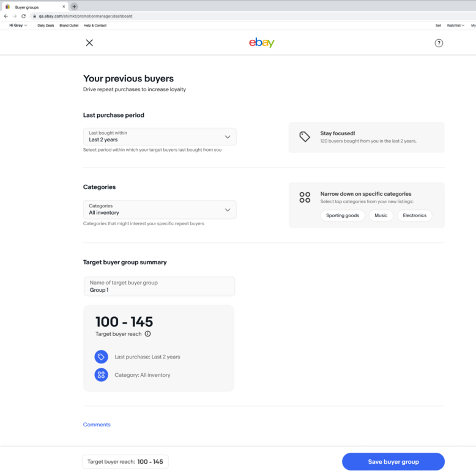Go to Brand Outlet
Screen dimensions: 476x476
click(x=69, y=26)
